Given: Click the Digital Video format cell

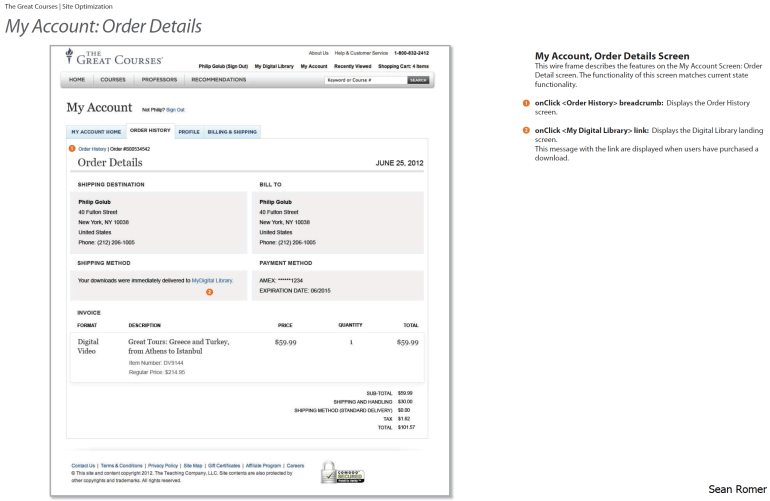Looking at the screenshot, I should pyautogui.click(x=88, y=346).
